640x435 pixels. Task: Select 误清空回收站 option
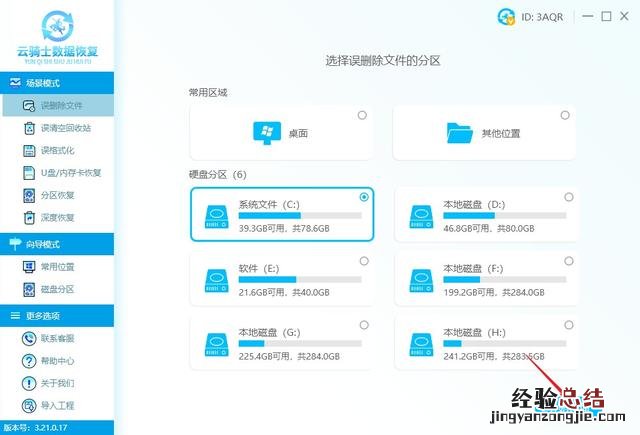pyautogui.click(x=58, y=128)
